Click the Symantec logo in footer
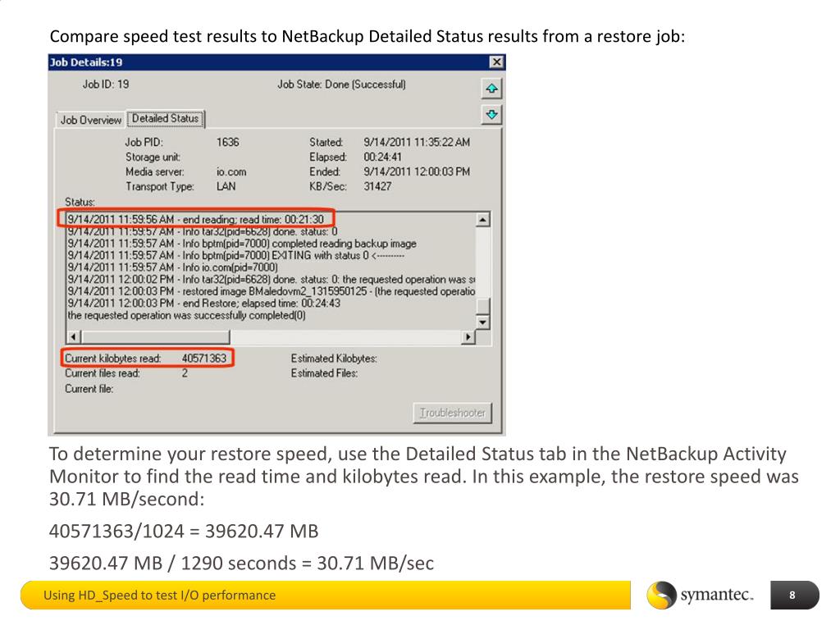 [x=701, y=596]
